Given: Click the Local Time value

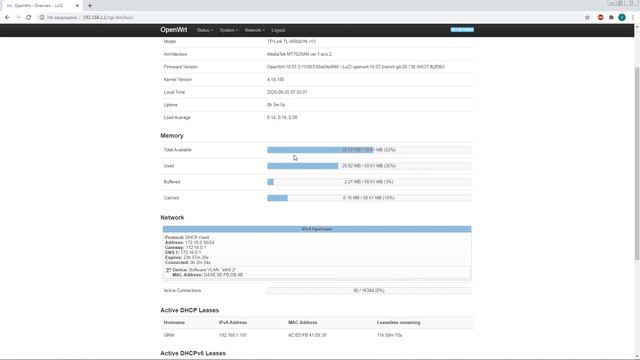Looking at the screenshot, I should coord(287,92).
